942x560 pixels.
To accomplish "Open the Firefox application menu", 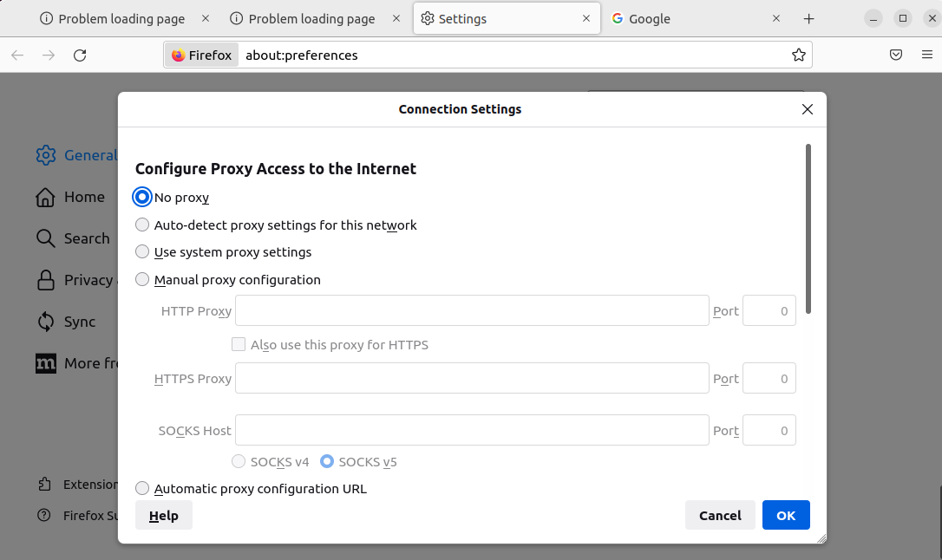I will (926, 55).
